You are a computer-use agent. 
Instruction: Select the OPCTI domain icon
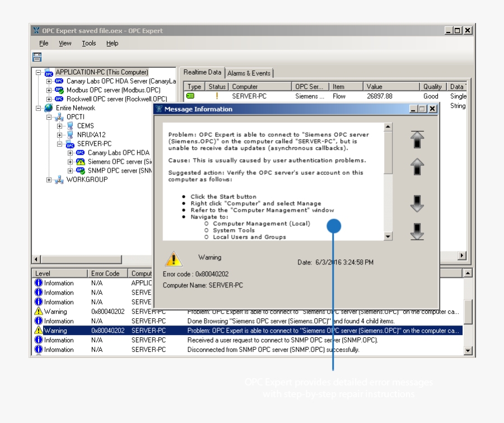59,117
